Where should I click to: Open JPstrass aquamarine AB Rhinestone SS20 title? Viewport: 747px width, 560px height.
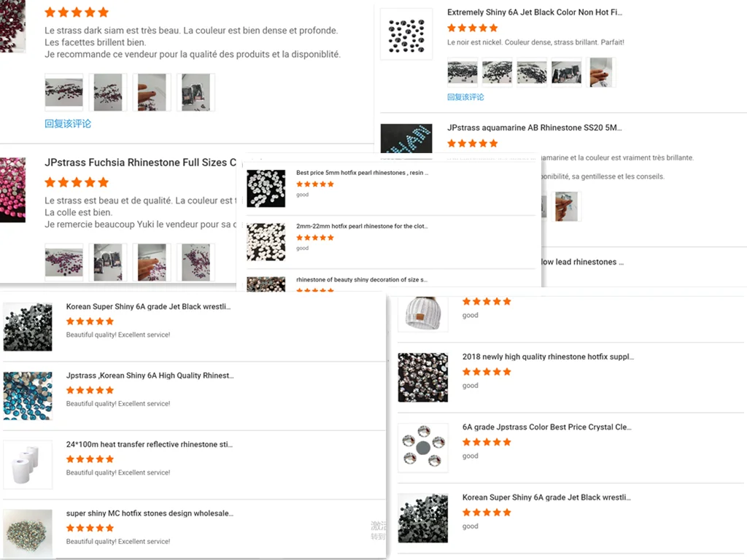tap(535, 128)
